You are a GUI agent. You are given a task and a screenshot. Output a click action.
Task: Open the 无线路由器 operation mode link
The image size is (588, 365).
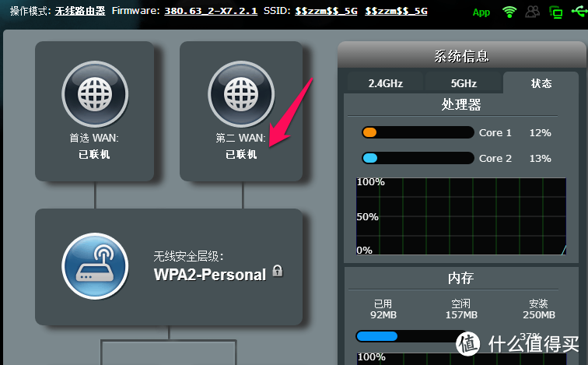tap(81, 11)
